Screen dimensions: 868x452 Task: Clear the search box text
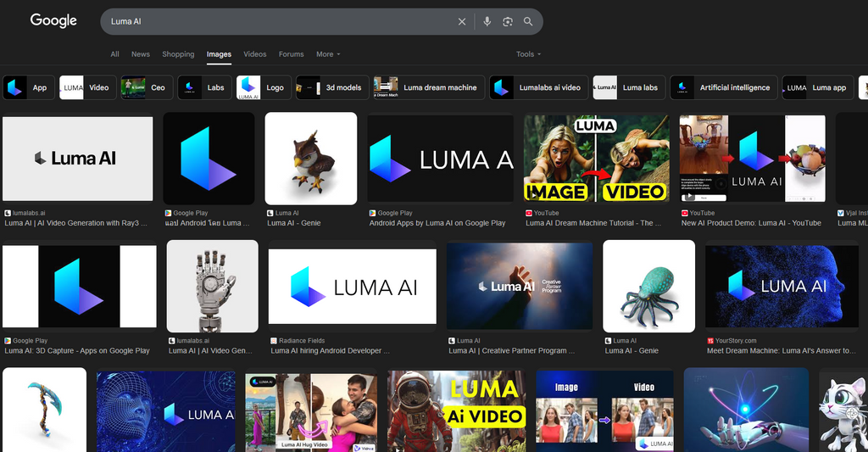pyautogui.click(x=462, y=21)
